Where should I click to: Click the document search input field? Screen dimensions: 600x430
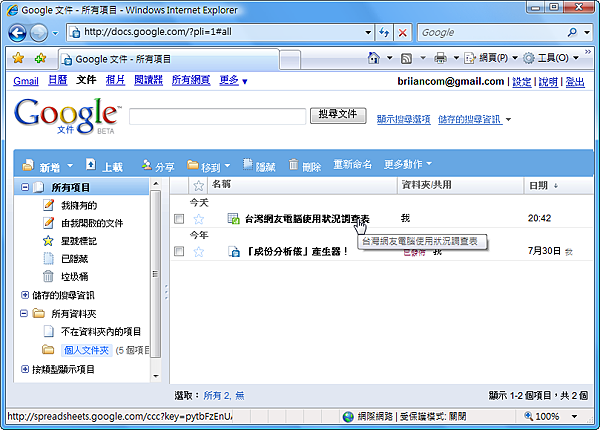(x=217, y=116)
